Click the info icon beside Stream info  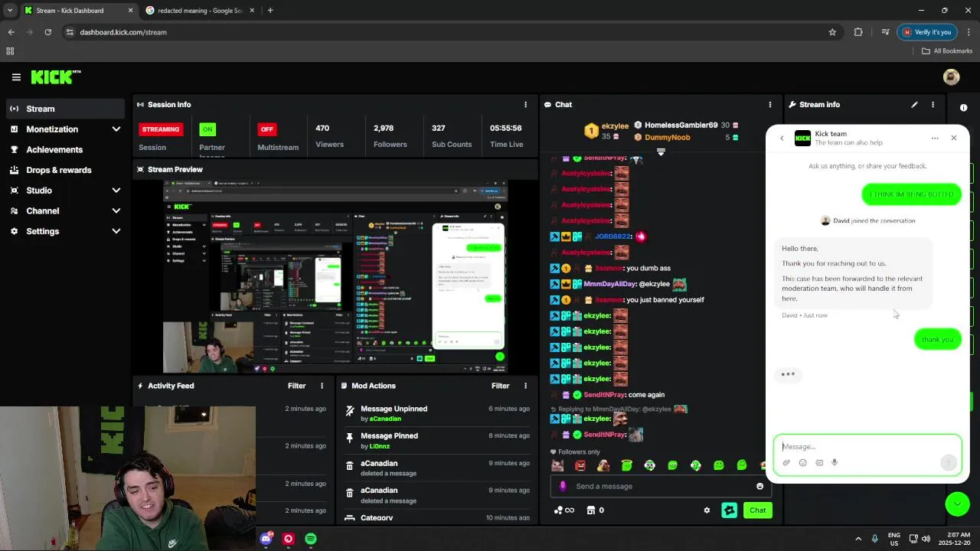click(963, 108)
